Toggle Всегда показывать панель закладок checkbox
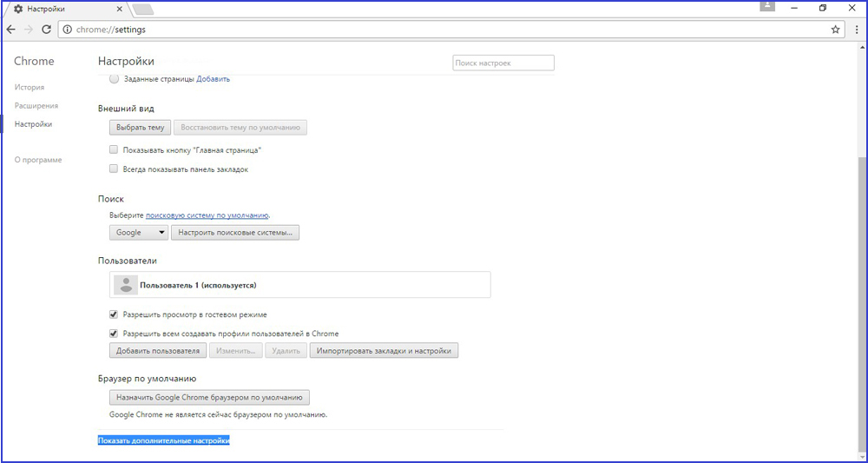 tap(114, 169)
